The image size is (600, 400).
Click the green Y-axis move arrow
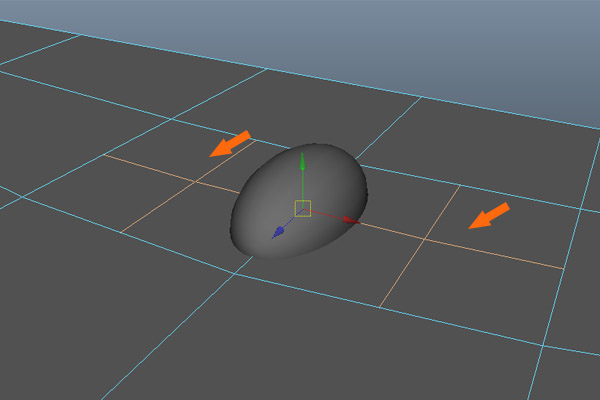point(303,162)
